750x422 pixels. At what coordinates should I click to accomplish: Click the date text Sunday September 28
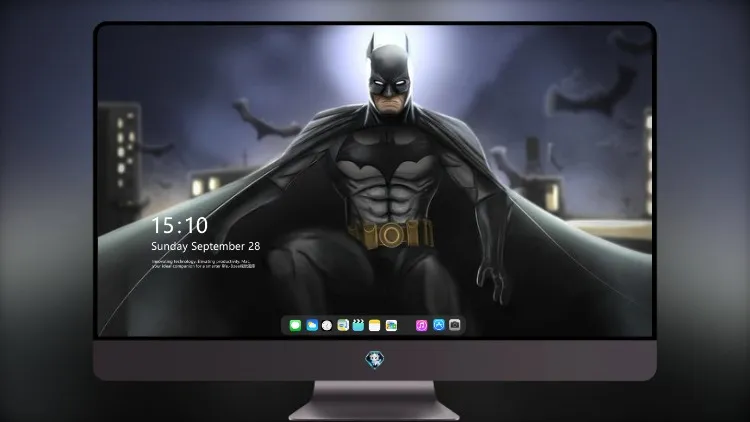(x=206, y=246)
